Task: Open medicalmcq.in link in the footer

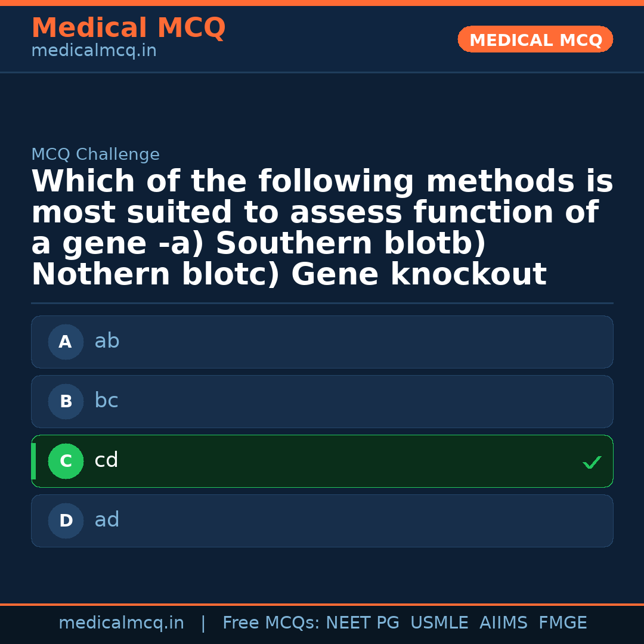Action: point(122,622)
